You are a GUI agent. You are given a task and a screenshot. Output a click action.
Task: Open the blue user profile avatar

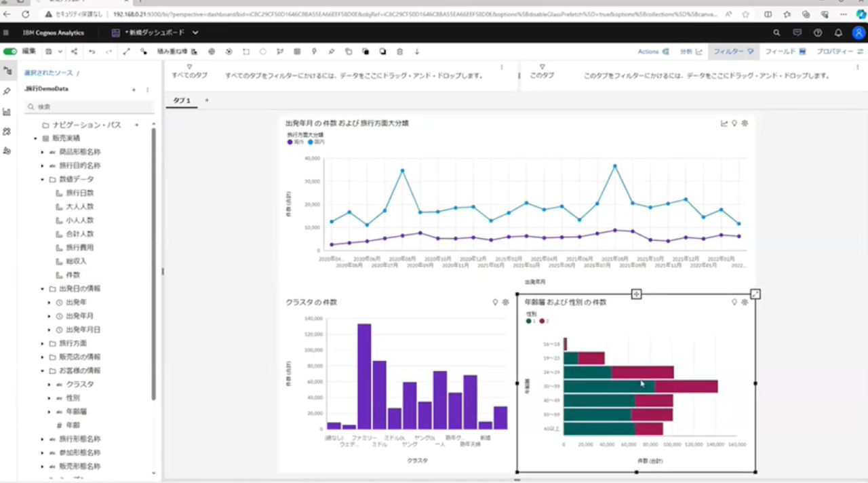tap(859, 33)
